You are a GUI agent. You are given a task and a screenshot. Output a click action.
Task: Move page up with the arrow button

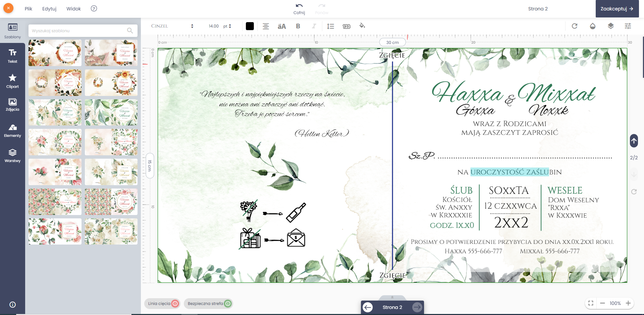[634, 141]
